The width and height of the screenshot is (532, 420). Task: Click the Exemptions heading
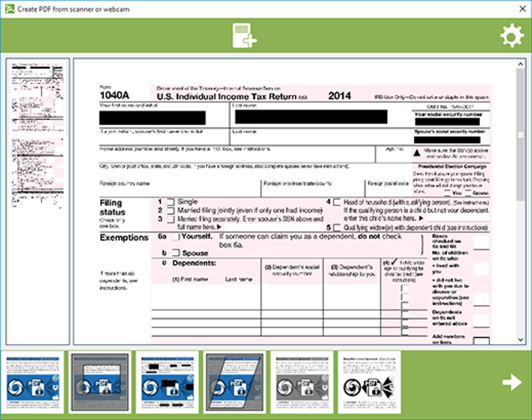[x=124, y=238]
